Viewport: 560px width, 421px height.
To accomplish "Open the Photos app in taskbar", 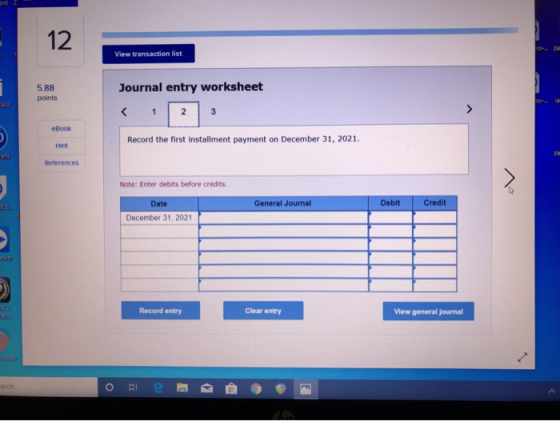I will pos(305,389).
